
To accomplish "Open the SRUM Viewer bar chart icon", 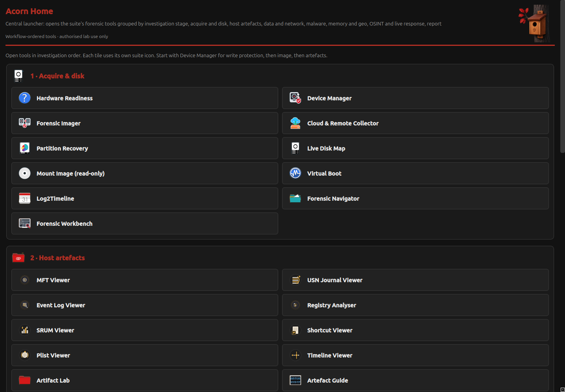I will pos(25,330).
